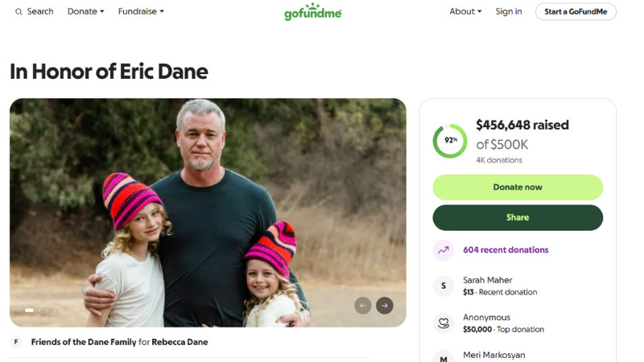
Task: Click Sarah Maher's donor avatar
Action: pos(444,286)
